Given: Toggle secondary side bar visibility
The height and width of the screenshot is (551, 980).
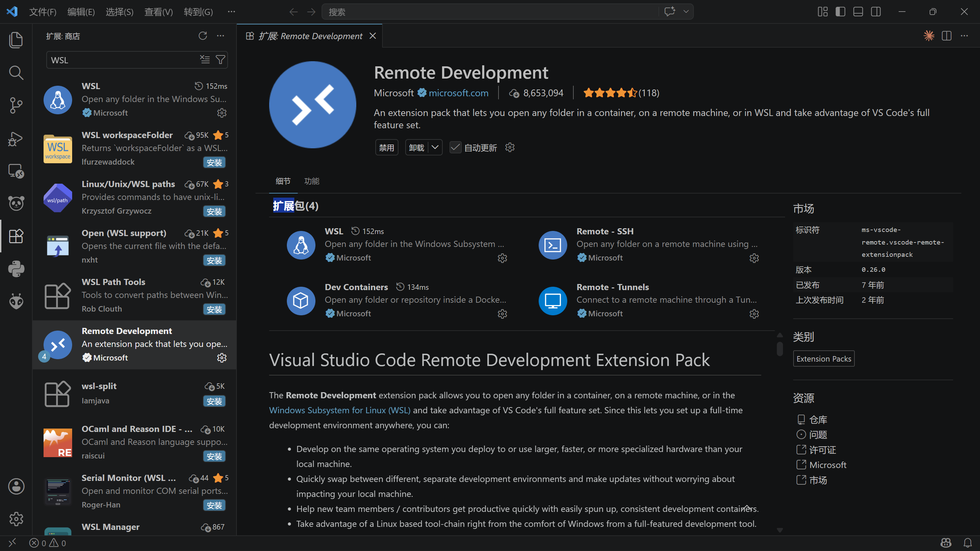Looking at the screenshot, I should [876, 12].
